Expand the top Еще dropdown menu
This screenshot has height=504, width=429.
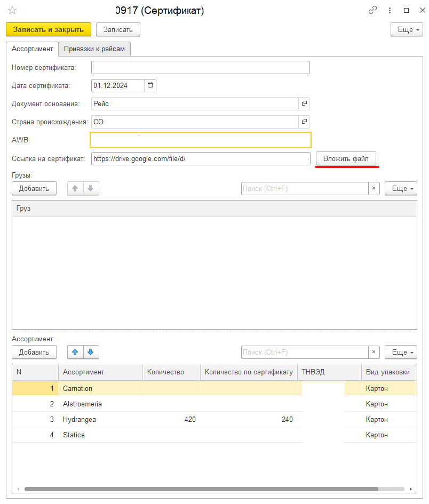coord(407,29)
